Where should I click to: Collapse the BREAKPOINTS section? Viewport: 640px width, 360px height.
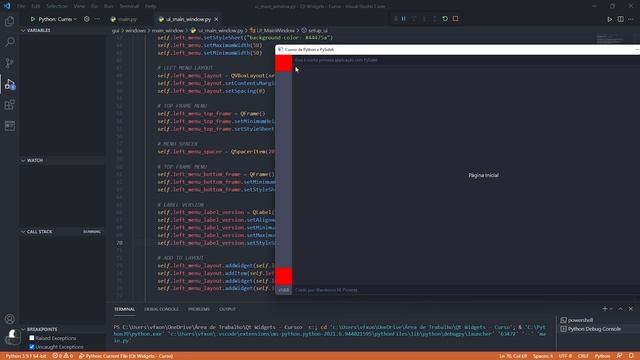click(62, 329)
